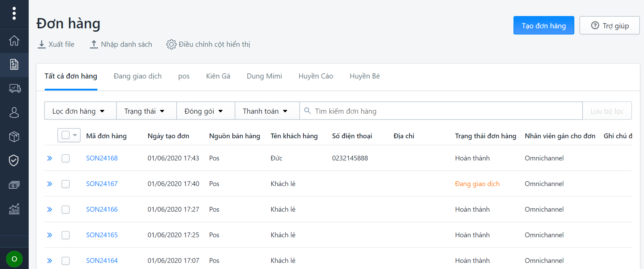Open the Orders invoice icon in sidebar

14,64
